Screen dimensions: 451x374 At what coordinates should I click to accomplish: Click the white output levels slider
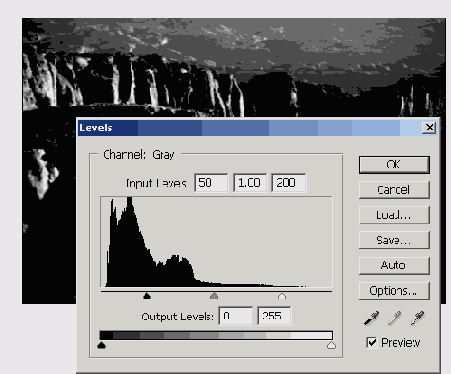pos(331,345)
